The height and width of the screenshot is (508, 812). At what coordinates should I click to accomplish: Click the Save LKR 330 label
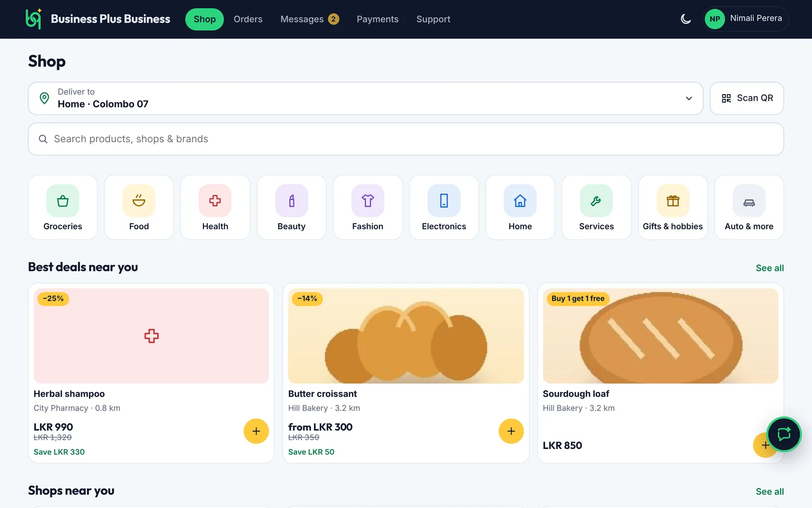59,452
